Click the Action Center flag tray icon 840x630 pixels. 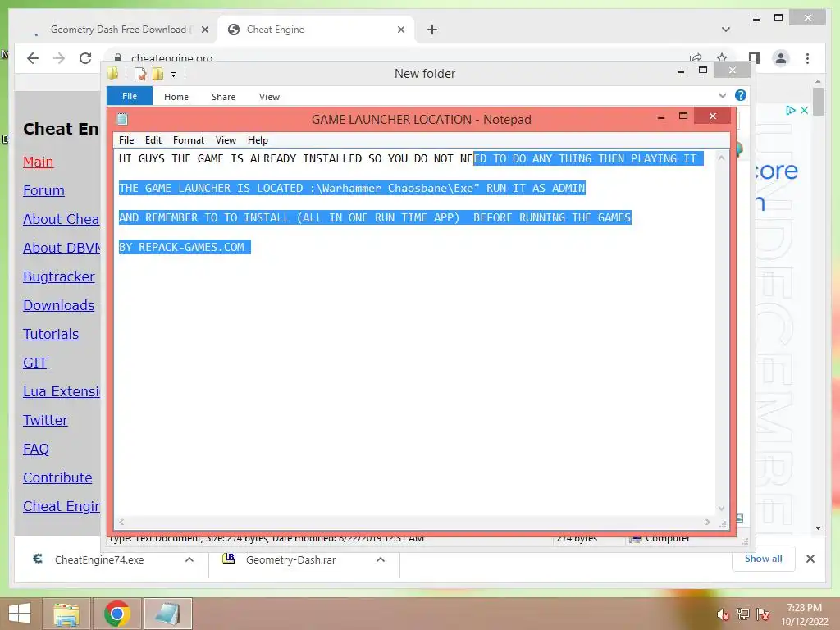pyautogui.click(x=762, y=614)
